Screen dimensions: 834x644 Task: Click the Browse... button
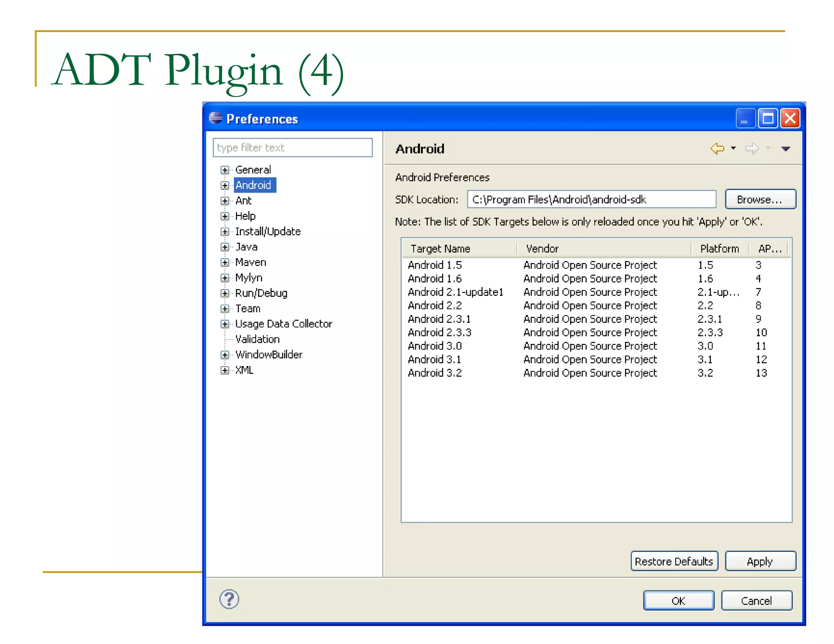point(760,199)
